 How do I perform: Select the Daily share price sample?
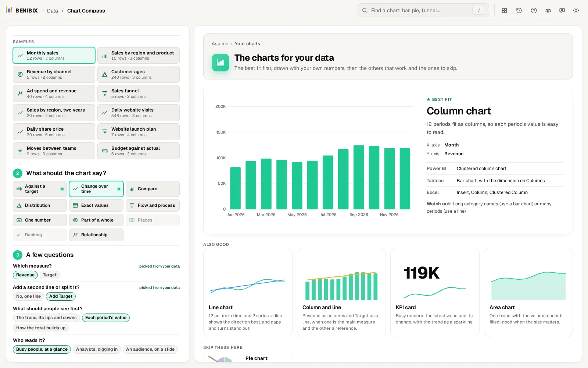click(x=54, y=132)
